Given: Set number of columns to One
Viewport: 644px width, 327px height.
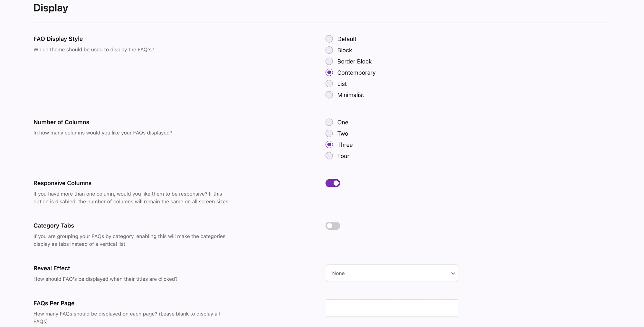Looking at the screenshot, I should (329, 122).
